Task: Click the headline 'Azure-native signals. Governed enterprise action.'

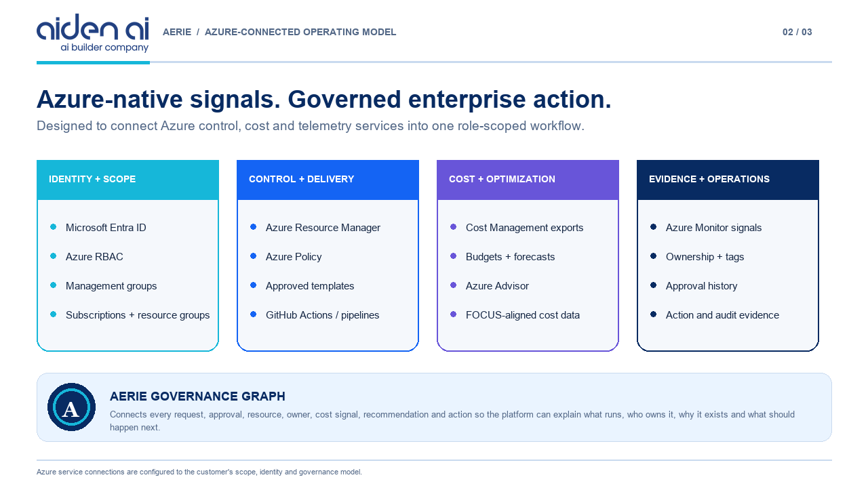Action: tap(324, 99)
